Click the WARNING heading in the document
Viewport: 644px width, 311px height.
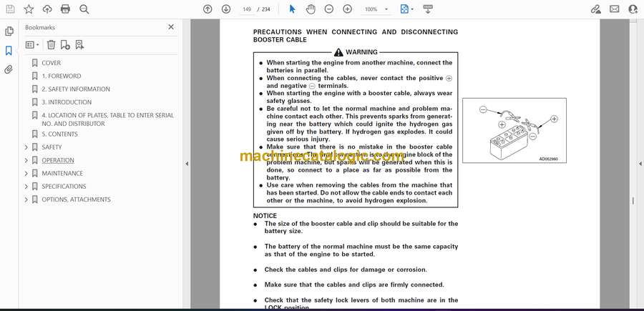(356, 52)
